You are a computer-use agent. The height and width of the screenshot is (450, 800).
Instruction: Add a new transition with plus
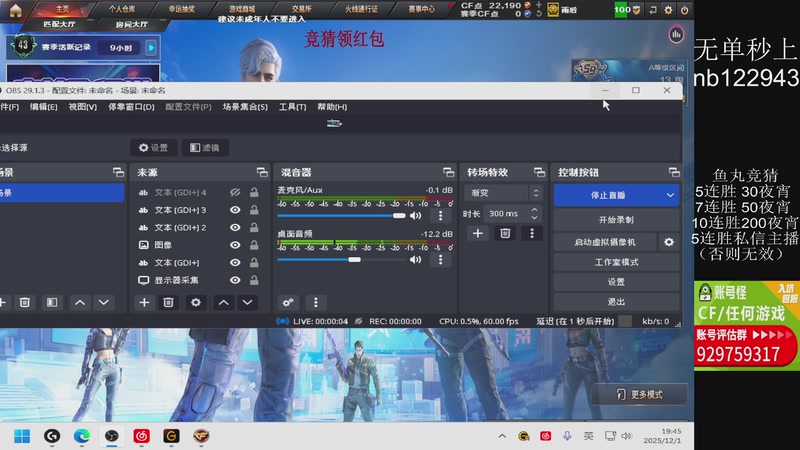[x=478, y=233]
